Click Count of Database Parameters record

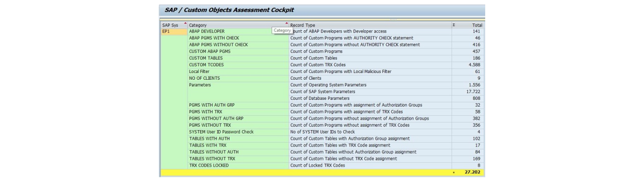point(370,98)
